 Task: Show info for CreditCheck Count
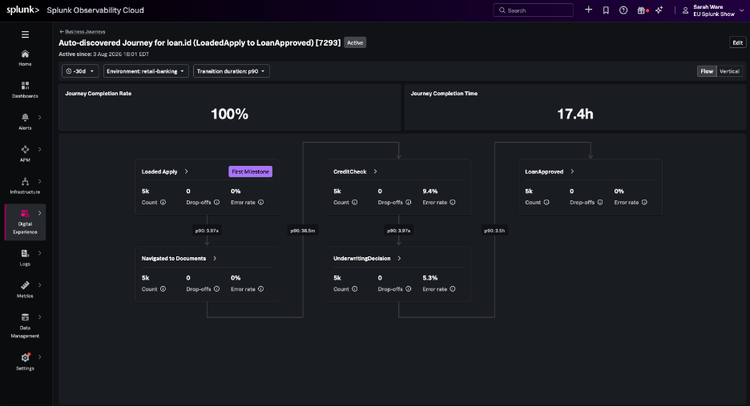click(x=354, y=202)
